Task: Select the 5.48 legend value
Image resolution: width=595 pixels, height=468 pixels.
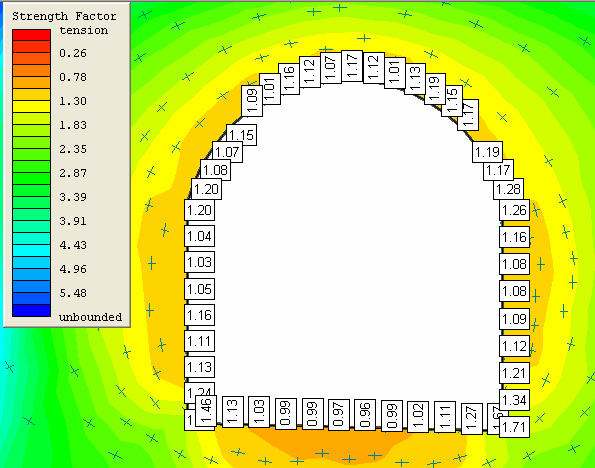Action: (x=73, y=293)
